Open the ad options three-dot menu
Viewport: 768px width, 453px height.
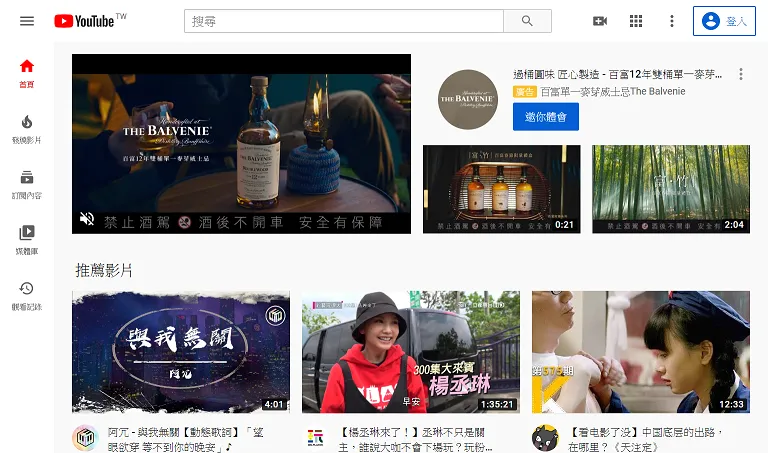(x=740, y=75)
